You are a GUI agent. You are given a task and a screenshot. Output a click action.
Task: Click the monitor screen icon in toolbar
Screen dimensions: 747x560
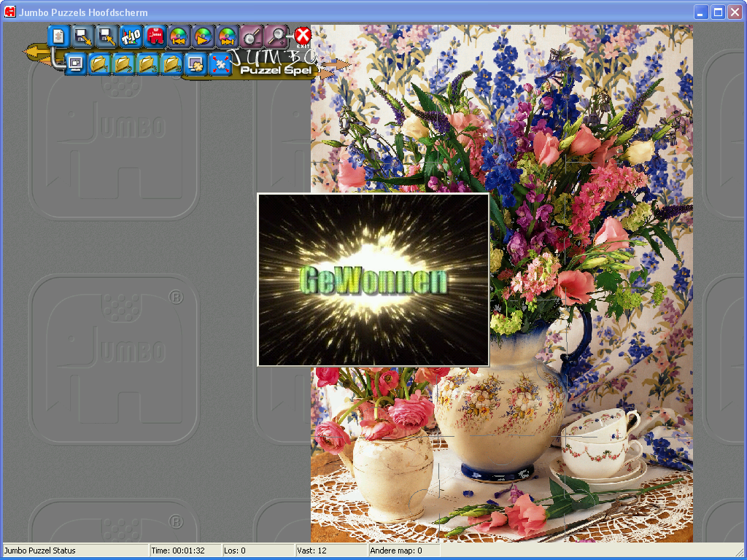pyautogui.click(x=75, y=63)
